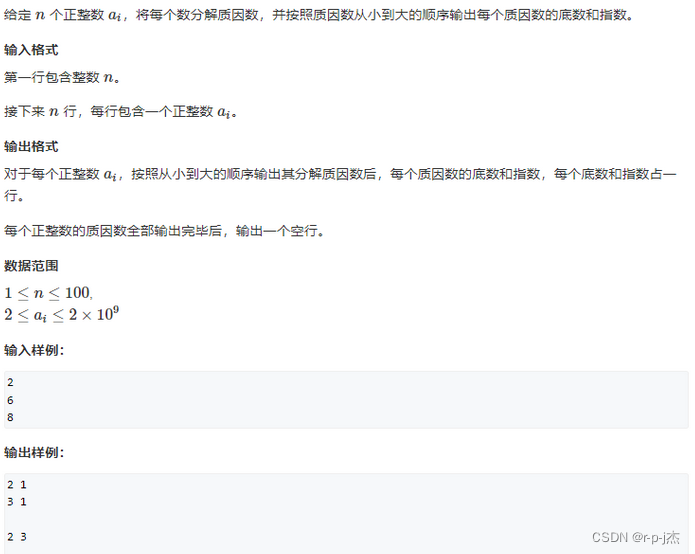
Task: Click inside the output sample code block
Action: (x=346, y=513)
